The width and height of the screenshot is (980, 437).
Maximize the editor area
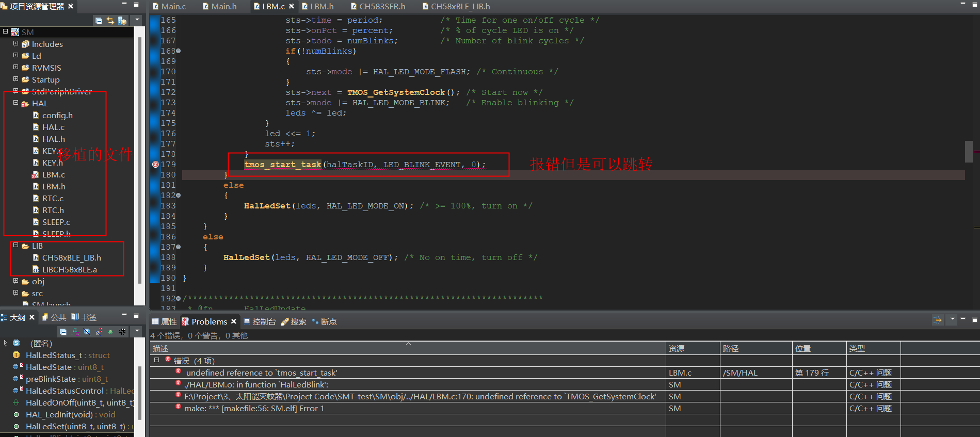[x=975, y=4]
